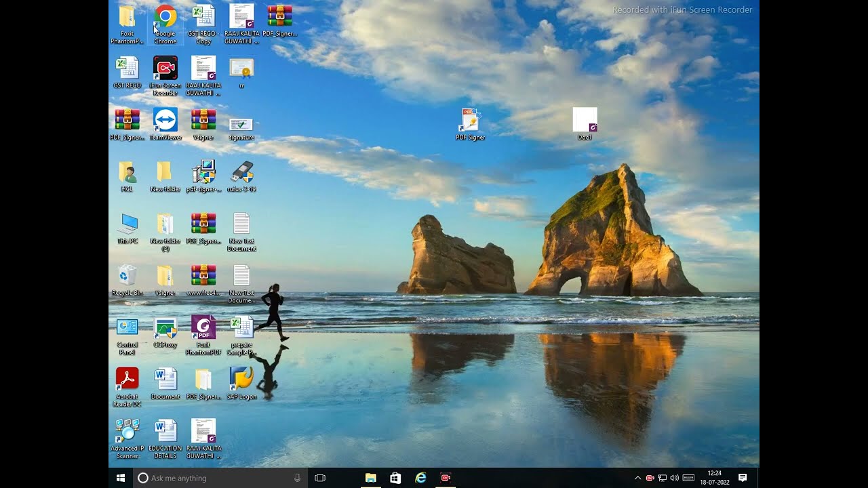The height and width of the screenshot is (488, 868).
Task: Focus the Ask me anything search box
Action: click(220, 478)
